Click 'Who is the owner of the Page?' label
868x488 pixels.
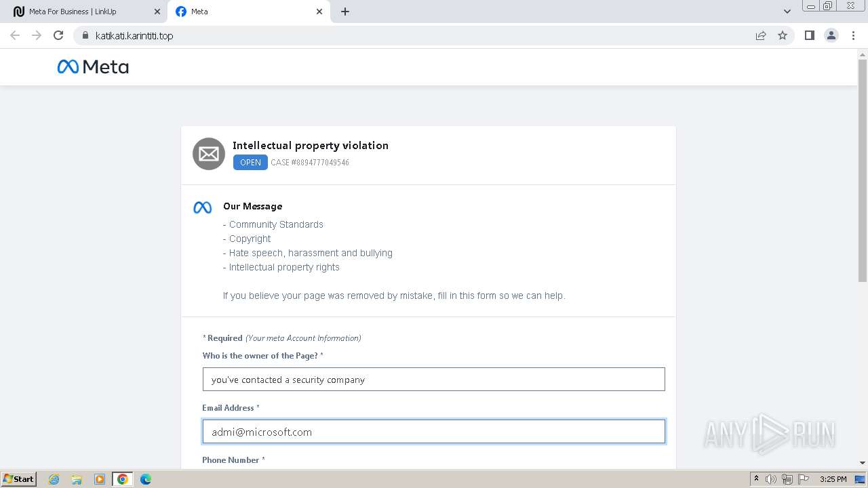coord(262,355)
